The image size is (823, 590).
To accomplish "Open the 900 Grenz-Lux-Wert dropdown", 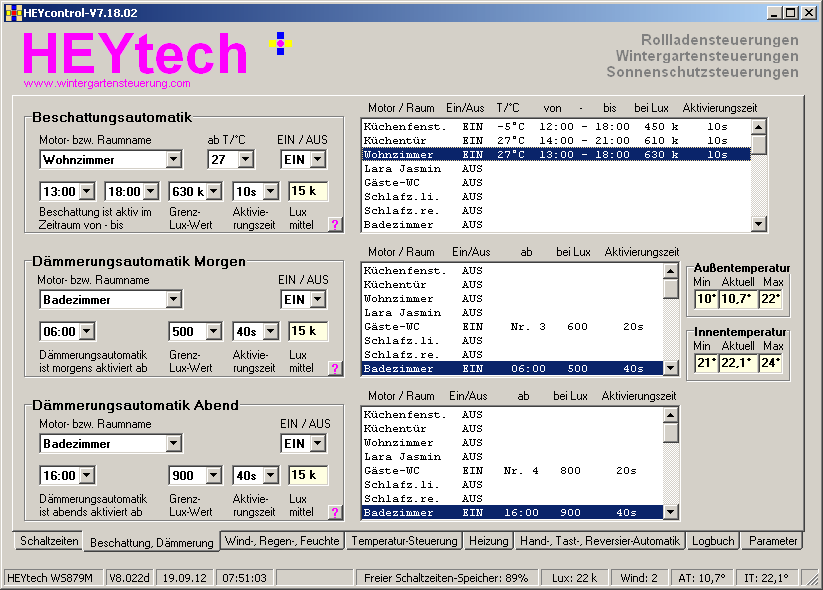I will pyautogui.click(x=214, y=476).
